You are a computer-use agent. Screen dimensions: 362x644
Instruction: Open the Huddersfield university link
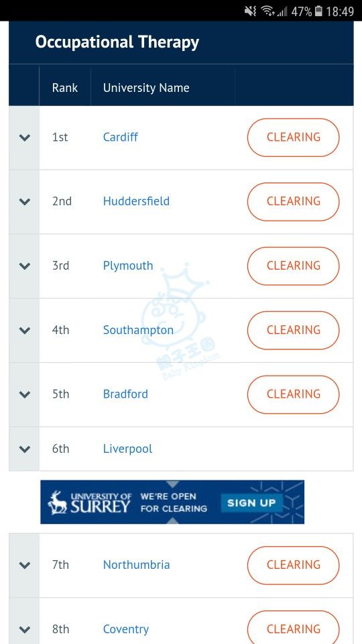(136, 201)
